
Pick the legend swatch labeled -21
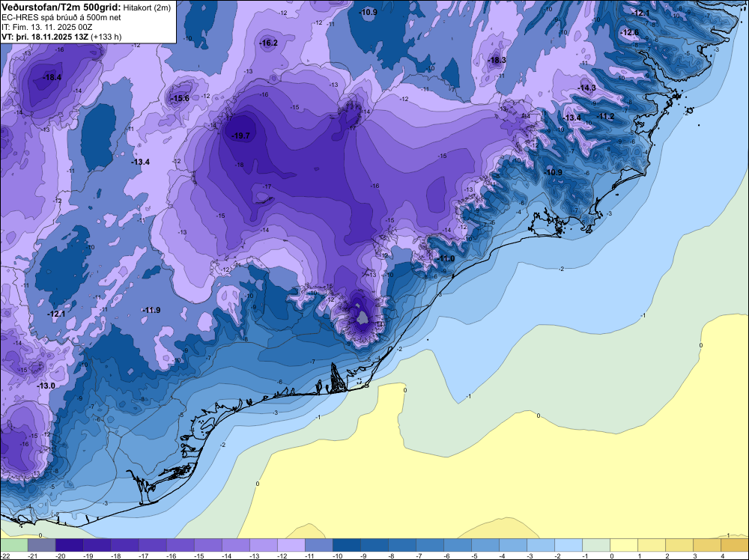[41, 545]
